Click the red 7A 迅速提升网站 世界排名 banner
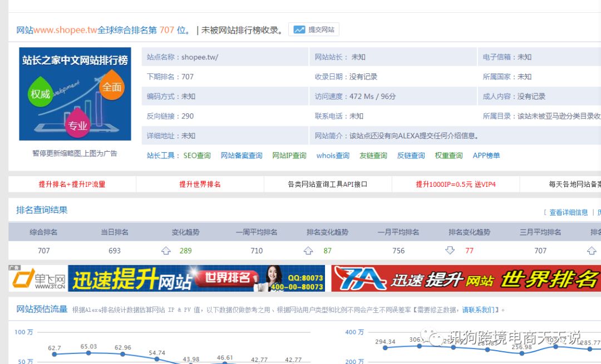601x364 pixels. (466, 278)
